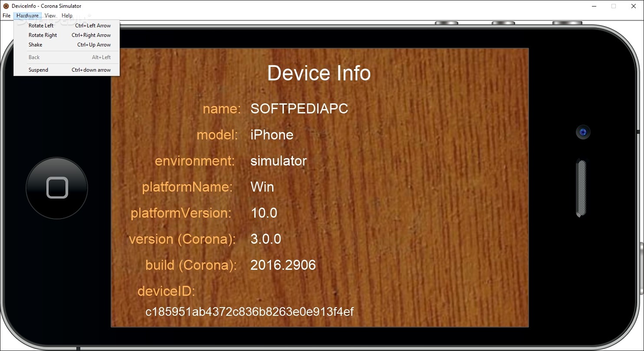Tap the iPhone home button
The width and height of the screenshot is (644, 351).
pos(57,188)
